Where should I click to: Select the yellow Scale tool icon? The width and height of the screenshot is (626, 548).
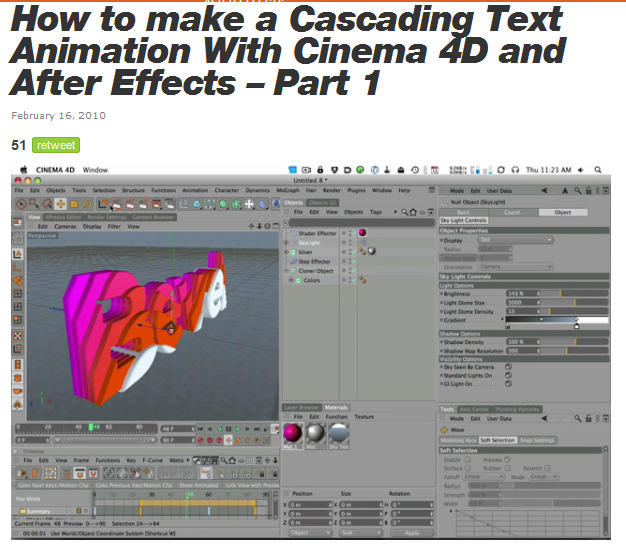(73, 204)
